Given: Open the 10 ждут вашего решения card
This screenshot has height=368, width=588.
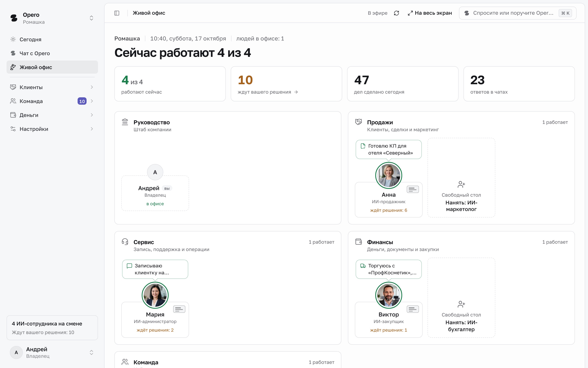Looking at the screenshot, I should [286, 84].
